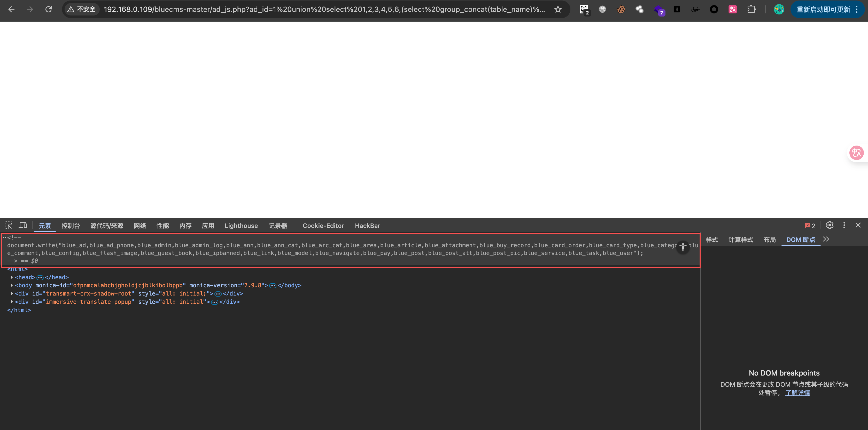
Task: Expand the body monica-id element
Action: coord(12,285)
